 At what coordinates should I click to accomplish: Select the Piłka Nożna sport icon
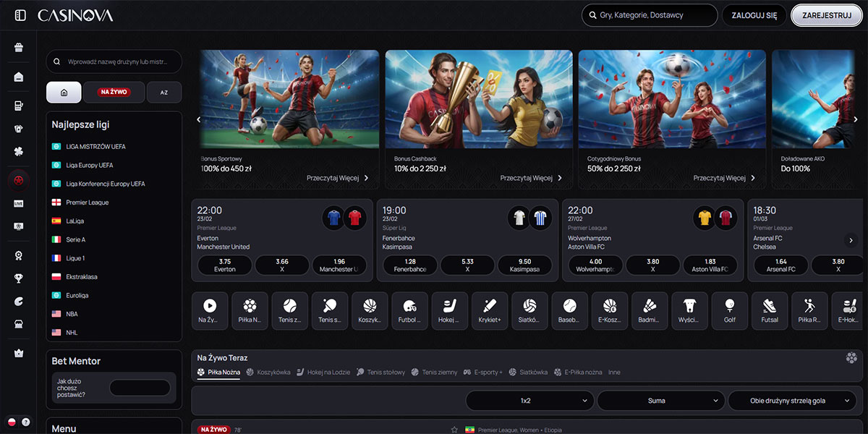(x=250, y=311)
